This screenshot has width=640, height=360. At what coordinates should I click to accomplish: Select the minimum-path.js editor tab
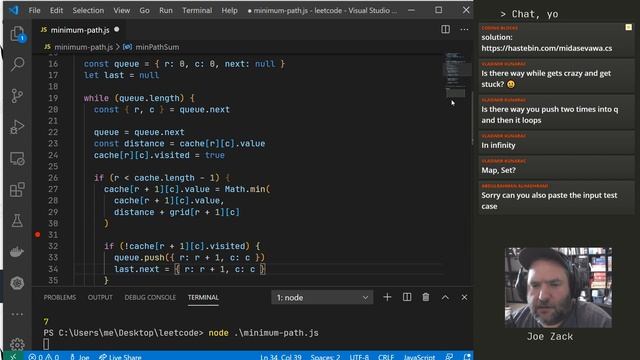click(x=80, y=30)
